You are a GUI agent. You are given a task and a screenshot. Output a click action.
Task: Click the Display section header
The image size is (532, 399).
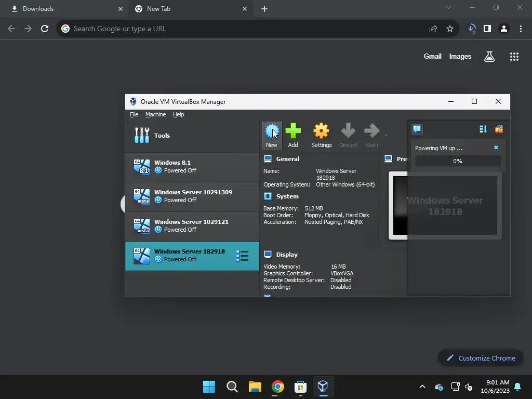pos(287,255)
